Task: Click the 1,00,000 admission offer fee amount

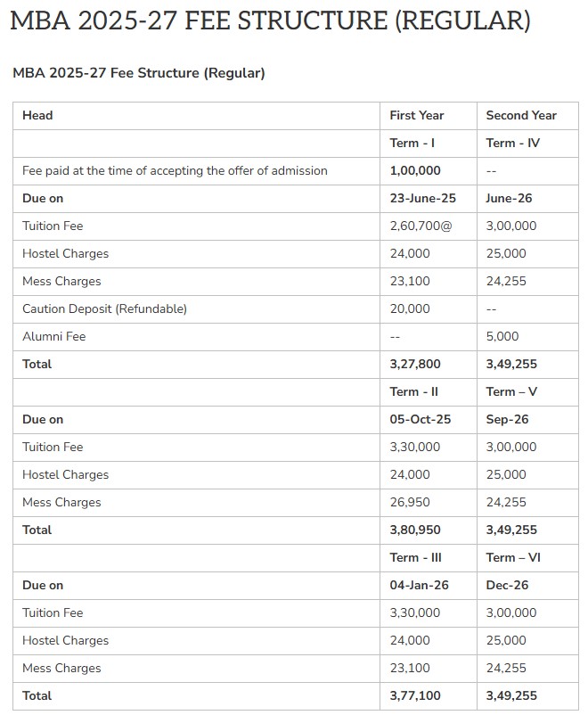Action: tap(415, 170)
